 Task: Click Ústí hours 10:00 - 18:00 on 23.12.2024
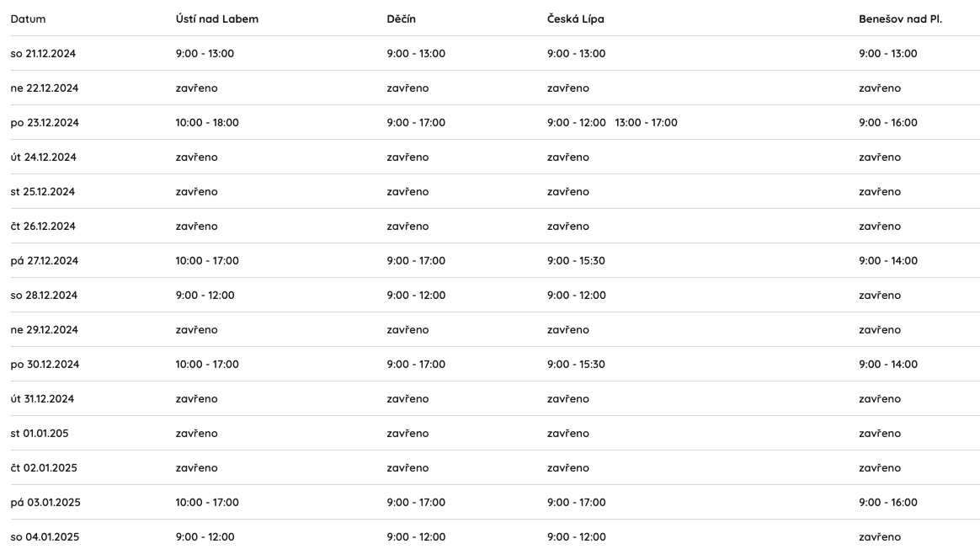click(x=207, y=122)
